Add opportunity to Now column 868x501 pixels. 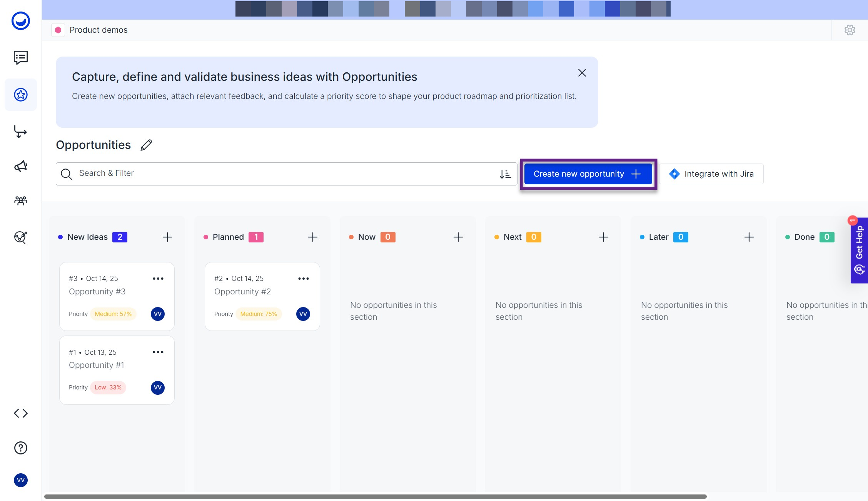458,237
